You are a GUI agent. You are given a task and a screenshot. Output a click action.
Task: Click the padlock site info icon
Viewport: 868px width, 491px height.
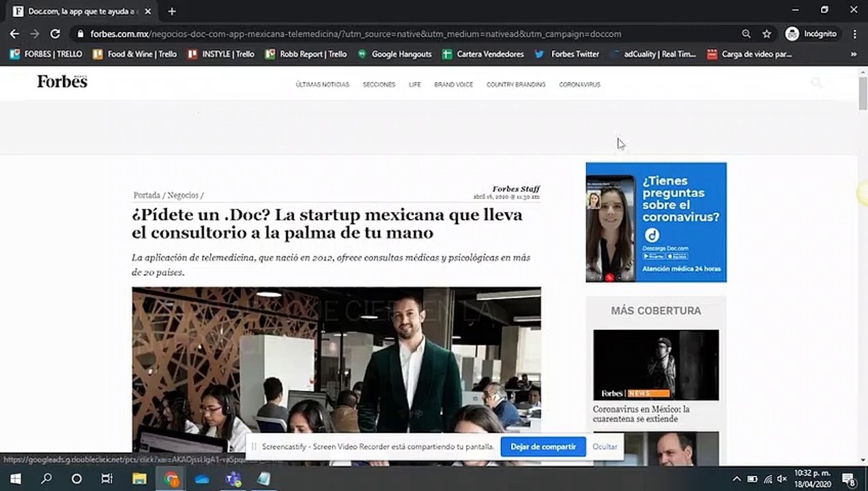(x=81, y=33)
